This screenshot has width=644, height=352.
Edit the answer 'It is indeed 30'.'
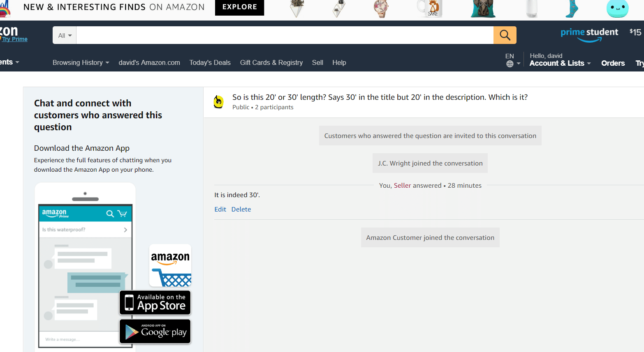(x=220, y=209)
